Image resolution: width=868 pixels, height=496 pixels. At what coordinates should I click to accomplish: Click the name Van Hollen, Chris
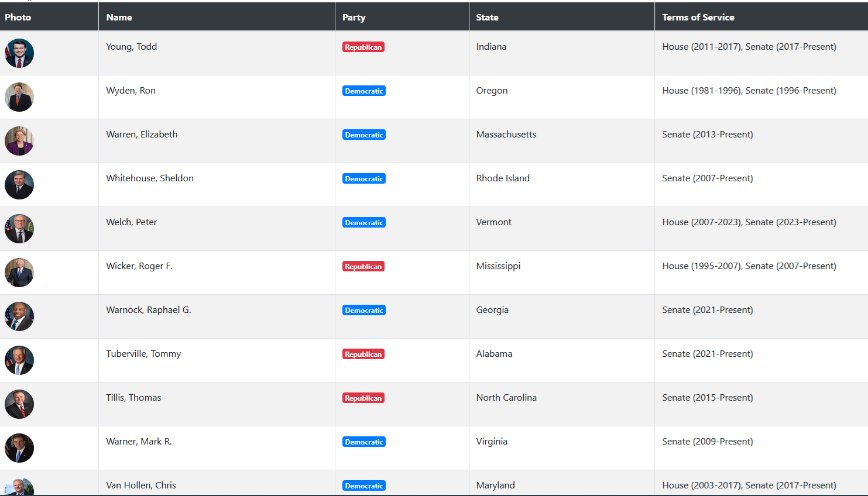141,485
